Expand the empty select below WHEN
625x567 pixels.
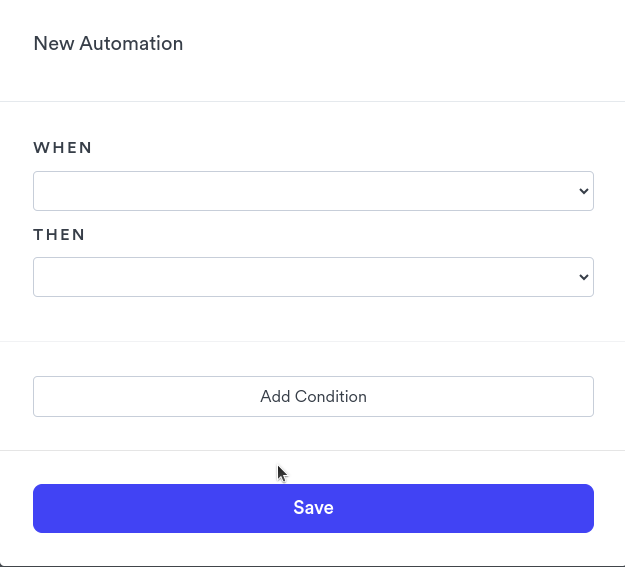(x=313, y=191)
